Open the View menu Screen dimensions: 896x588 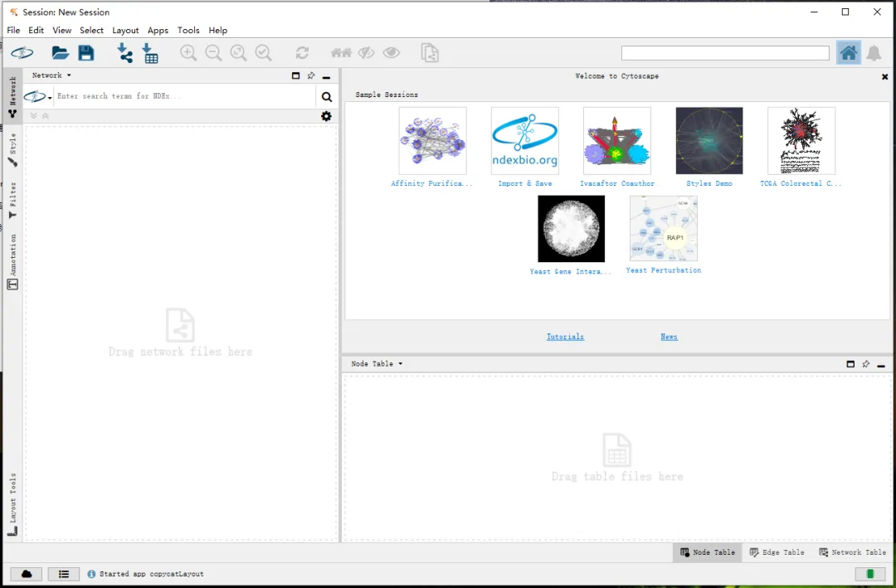click(61, 31)
